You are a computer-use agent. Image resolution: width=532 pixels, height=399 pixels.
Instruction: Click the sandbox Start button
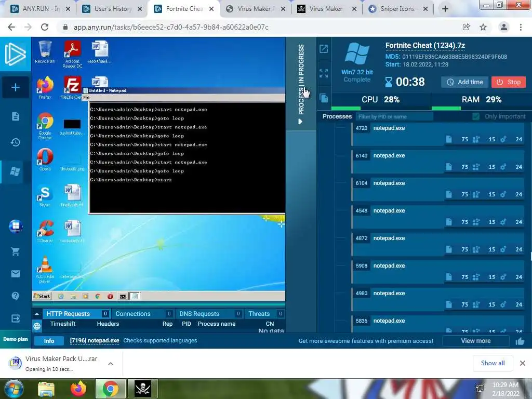(x=42, y=296)
